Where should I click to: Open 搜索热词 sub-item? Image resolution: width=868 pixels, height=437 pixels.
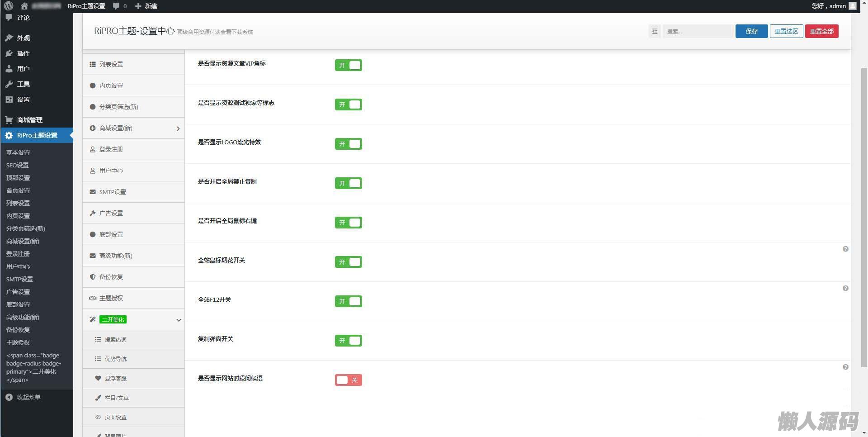[x=133, y=339]
